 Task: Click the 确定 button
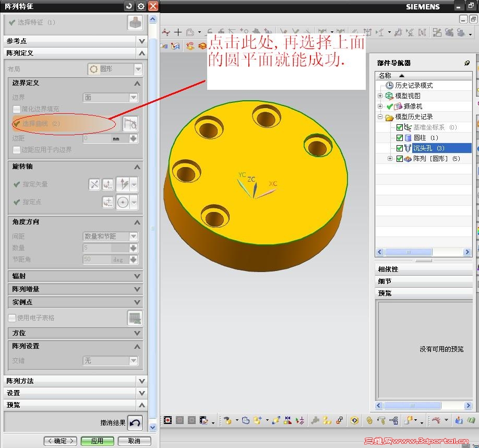(61, 441)
